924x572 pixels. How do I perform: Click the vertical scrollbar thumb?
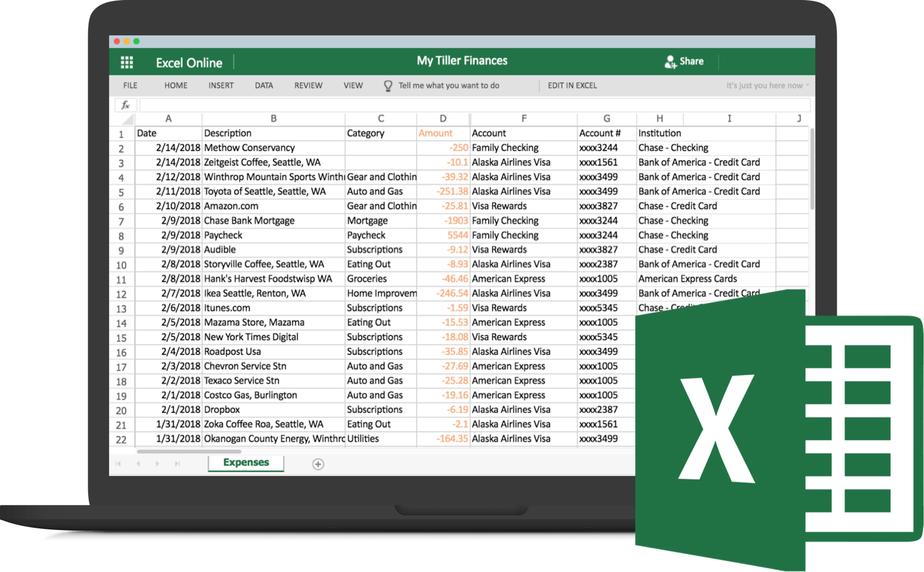812,168
